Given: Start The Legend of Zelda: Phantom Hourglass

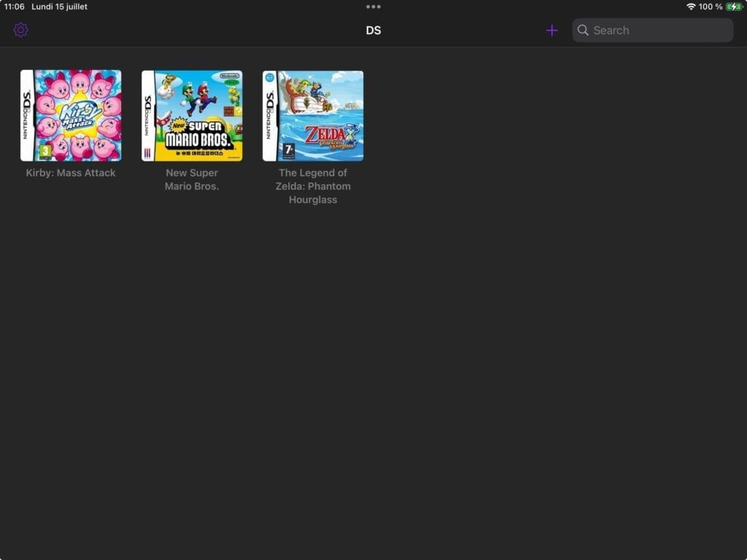Looking at the screenshot, I should pyautogui.click(x=313, y=115).
